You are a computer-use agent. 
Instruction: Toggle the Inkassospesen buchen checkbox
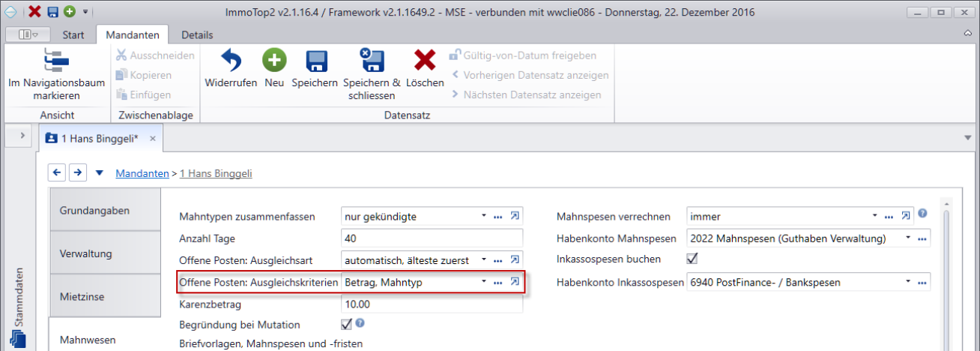pyautogui.click(x=692, y=259)
